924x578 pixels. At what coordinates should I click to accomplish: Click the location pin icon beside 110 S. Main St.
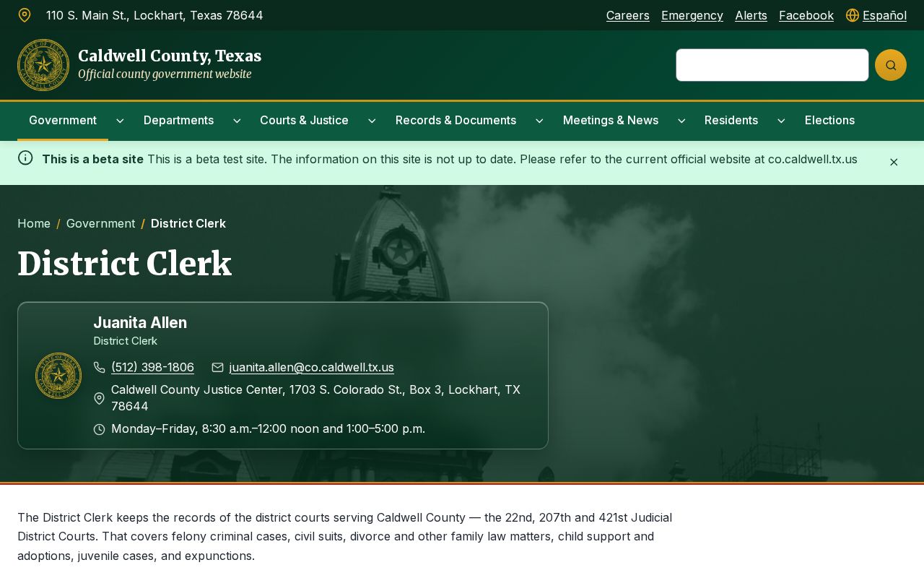(25, 15)
